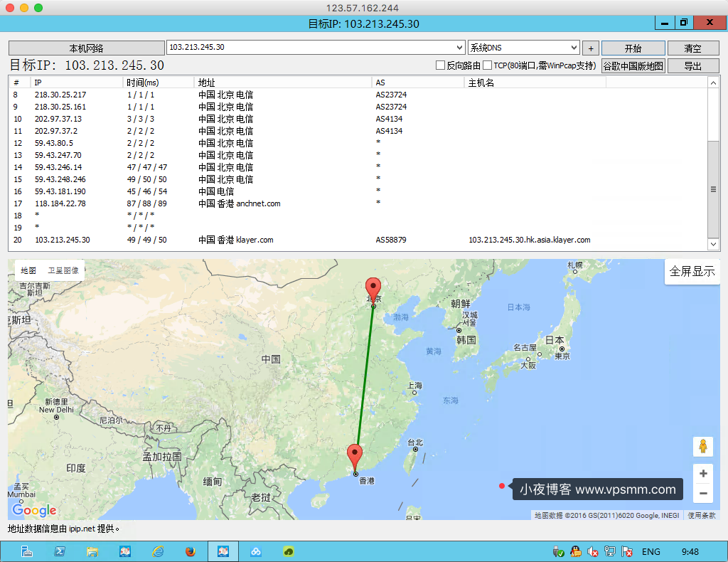
Task: Click the 开始 button to start trace
Action: point(633,48)
